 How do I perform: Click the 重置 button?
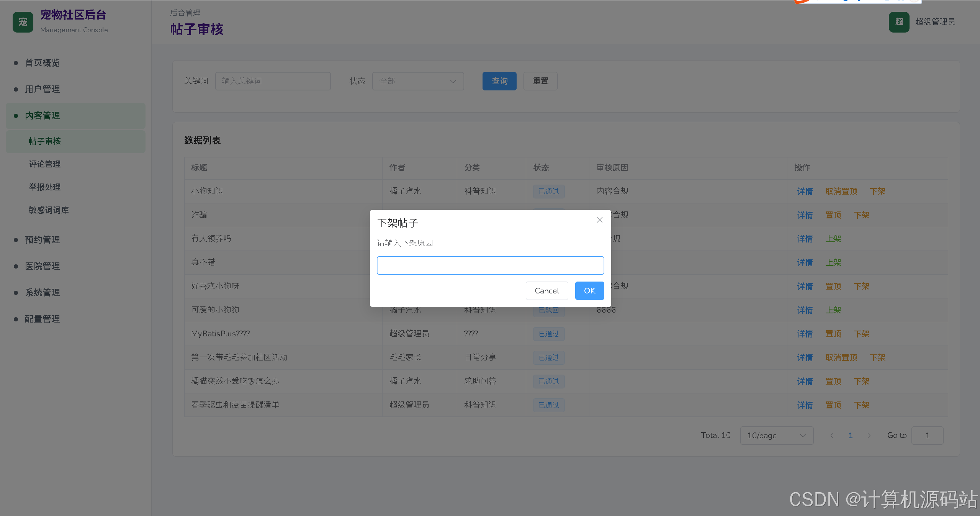pyautogui.click(x=540, y=81)
